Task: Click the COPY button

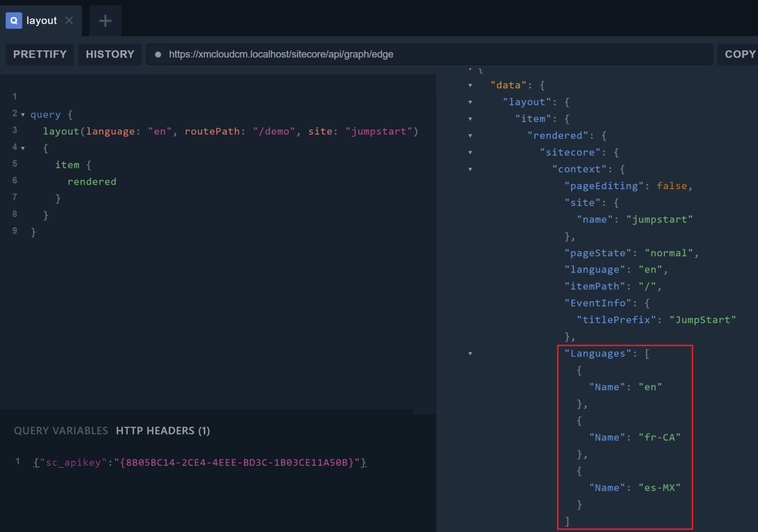Action: (740, 54)
